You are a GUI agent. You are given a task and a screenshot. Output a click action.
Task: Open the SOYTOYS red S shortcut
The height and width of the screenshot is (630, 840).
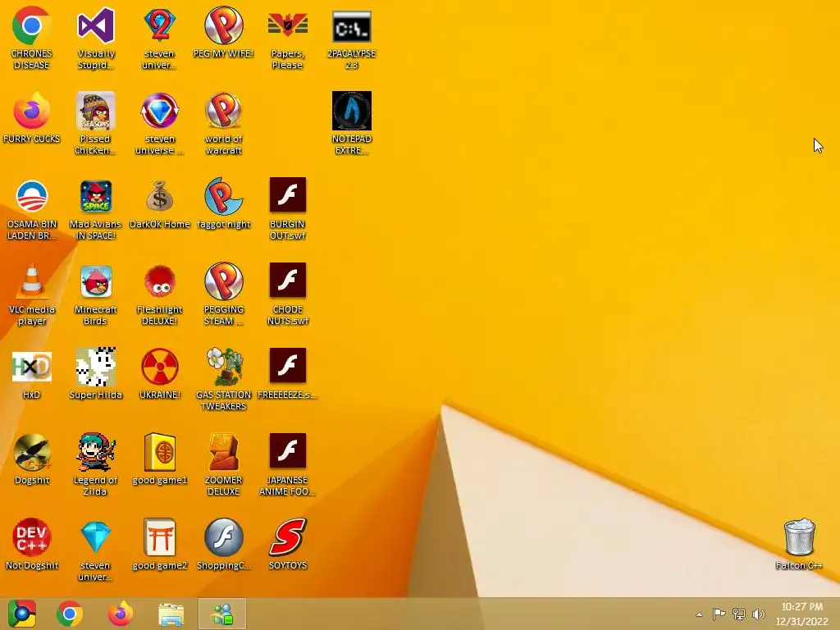point(288,537)
